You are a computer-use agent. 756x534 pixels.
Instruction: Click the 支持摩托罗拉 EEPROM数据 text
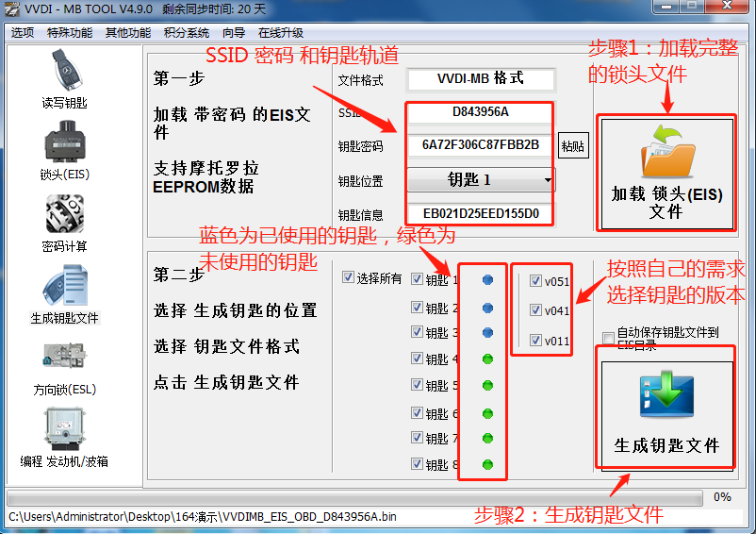tap(205, 177)
